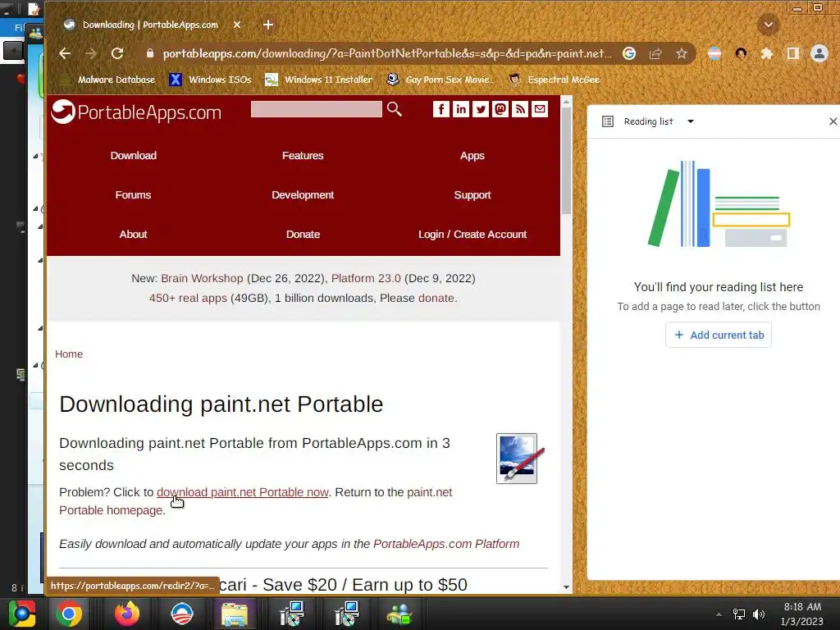Open the PortableApps.com Platform link
The width and height of the screenshot is (840, 630).
446,545
